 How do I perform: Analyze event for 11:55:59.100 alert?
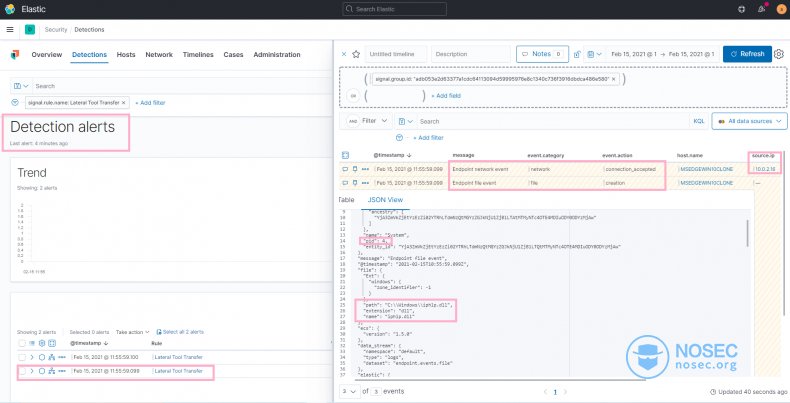tap(51, 357)
